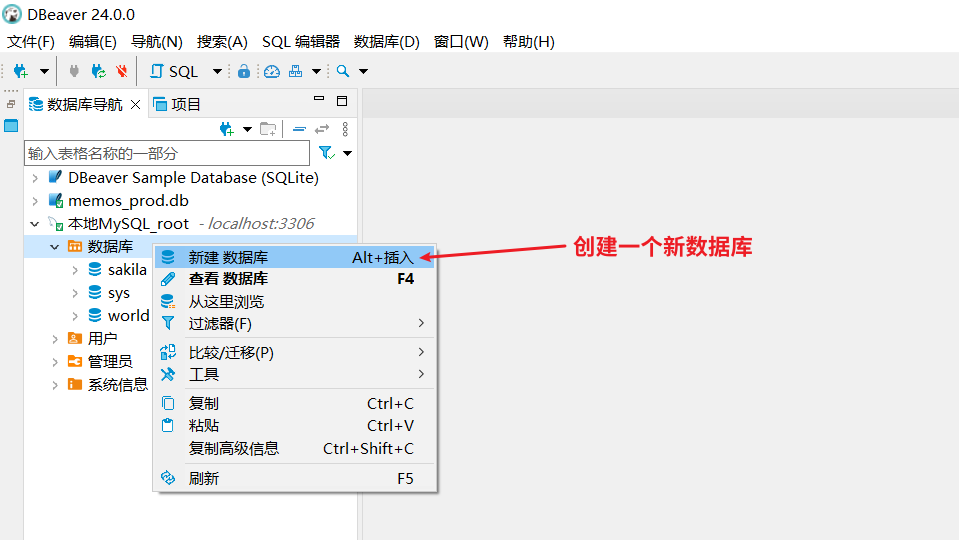This screenshot has height=540, width=959.
Task: Click the navigator new connection icon
Action: pos(227,129)
